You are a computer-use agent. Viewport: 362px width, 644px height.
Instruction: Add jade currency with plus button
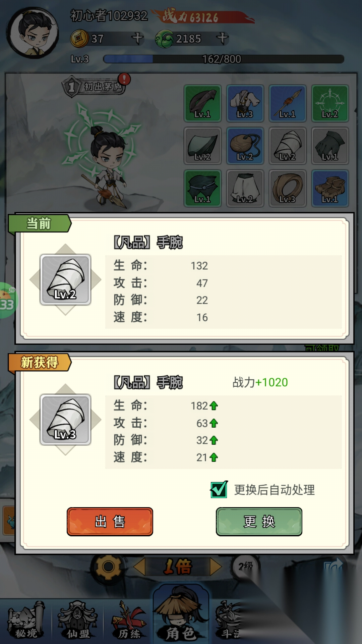tap(222, 38)
